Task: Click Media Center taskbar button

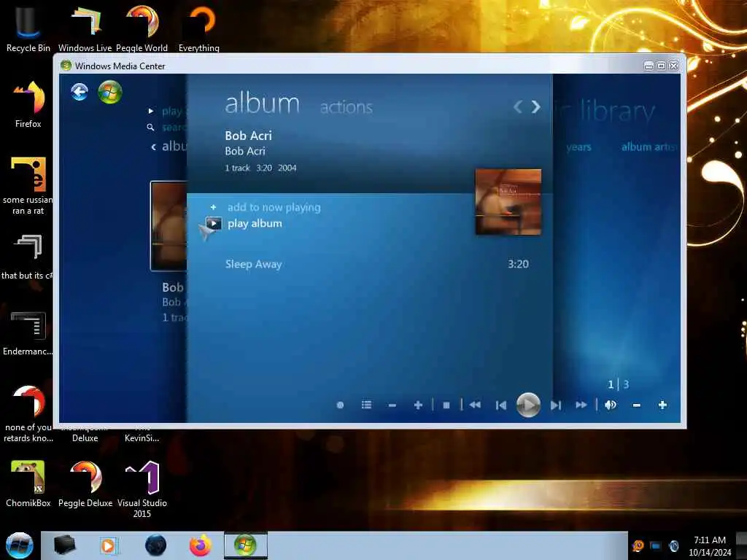Action: pos(246,545)
